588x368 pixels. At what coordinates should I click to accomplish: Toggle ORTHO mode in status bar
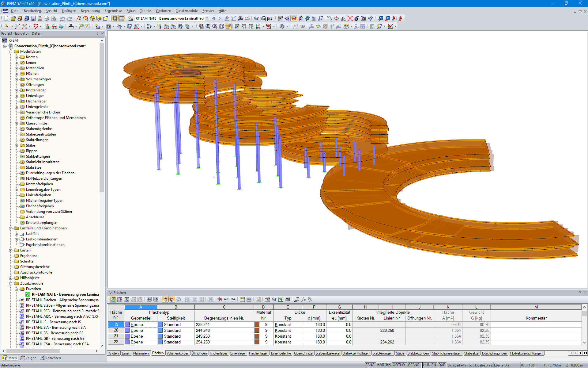tap(398, 365)
